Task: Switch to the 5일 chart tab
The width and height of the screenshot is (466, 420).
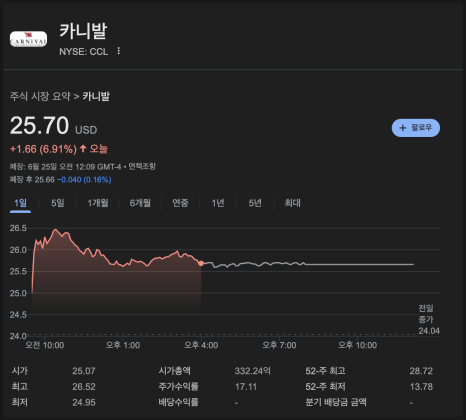Action: tap(58, 203)
